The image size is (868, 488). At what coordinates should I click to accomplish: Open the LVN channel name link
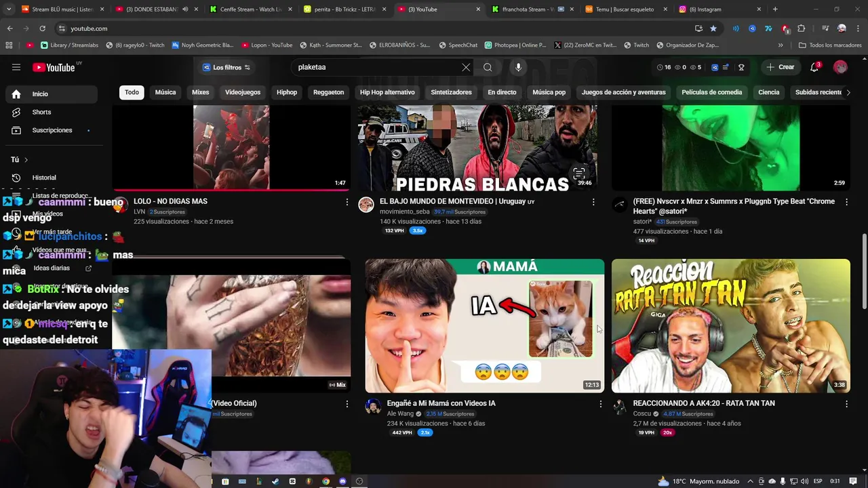(x=139, y=211)
